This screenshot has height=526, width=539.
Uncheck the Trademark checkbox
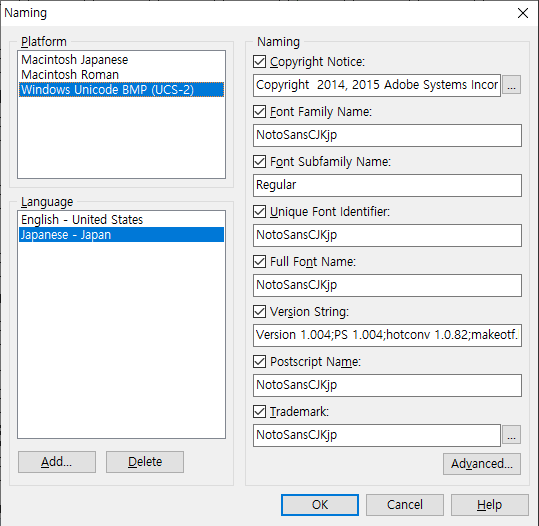coord(260,412)
